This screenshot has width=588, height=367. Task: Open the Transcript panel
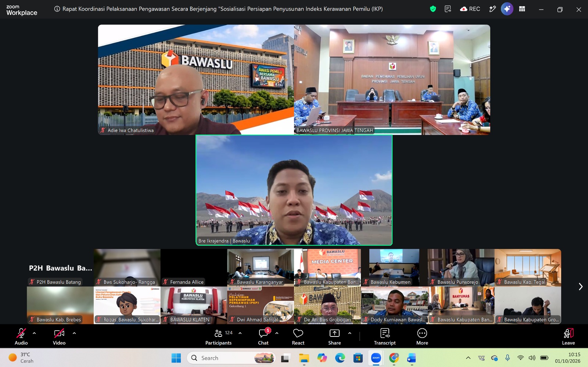[x=385, y=336]
